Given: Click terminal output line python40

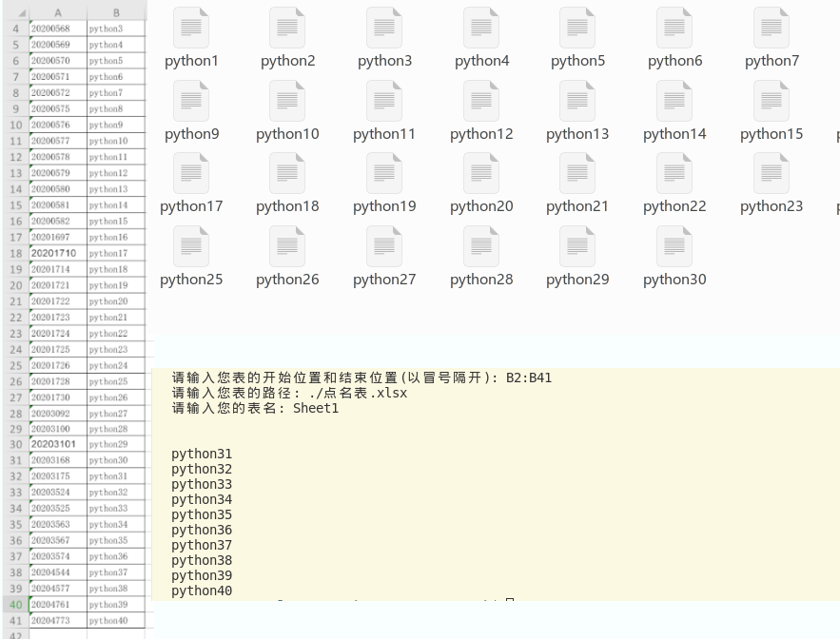Looking at the screenshot, I should 202,591.
